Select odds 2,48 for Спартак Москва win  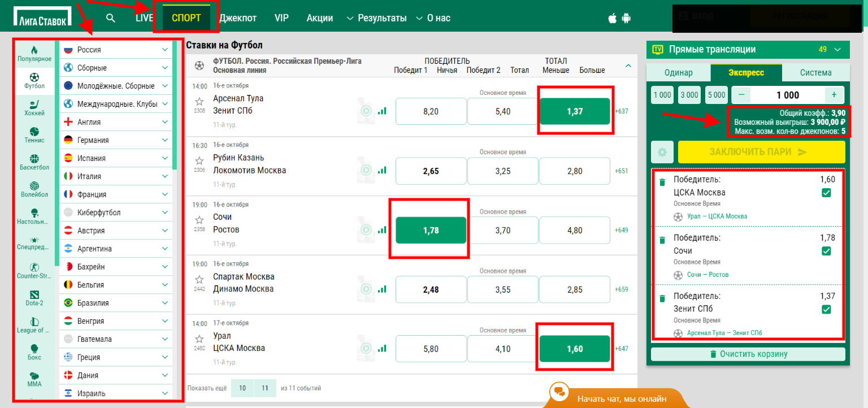coord(431,289)
